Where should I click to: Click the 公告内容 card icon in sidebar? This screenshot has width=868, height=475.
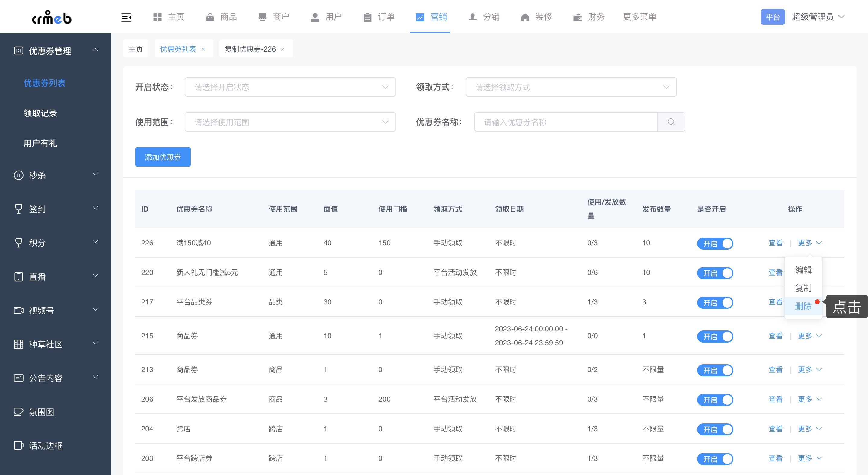pyautogui.click(x=18, y=378)
